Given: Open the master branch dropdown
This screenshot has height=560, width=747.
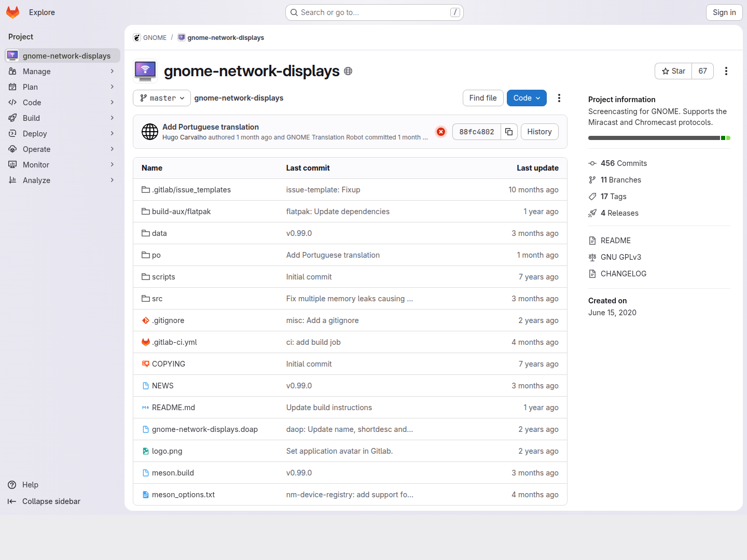Looking at the screenshot, I should click(162, 98).
